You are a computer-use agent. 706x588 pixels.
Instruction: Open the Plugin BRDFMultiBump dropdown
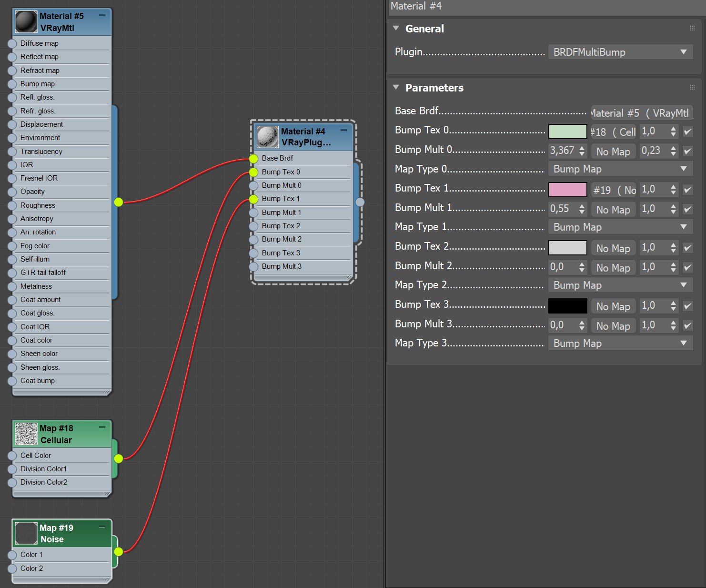coord(620,52)
